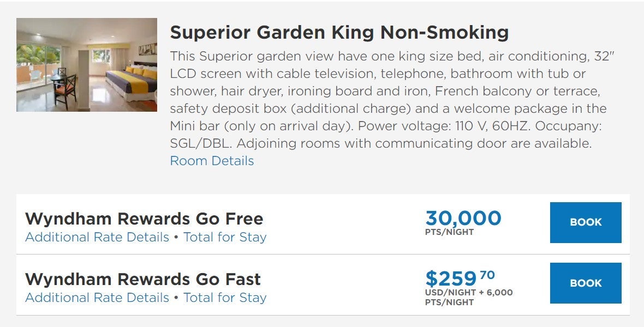Click the 30,000 points price

click(463, 218)
